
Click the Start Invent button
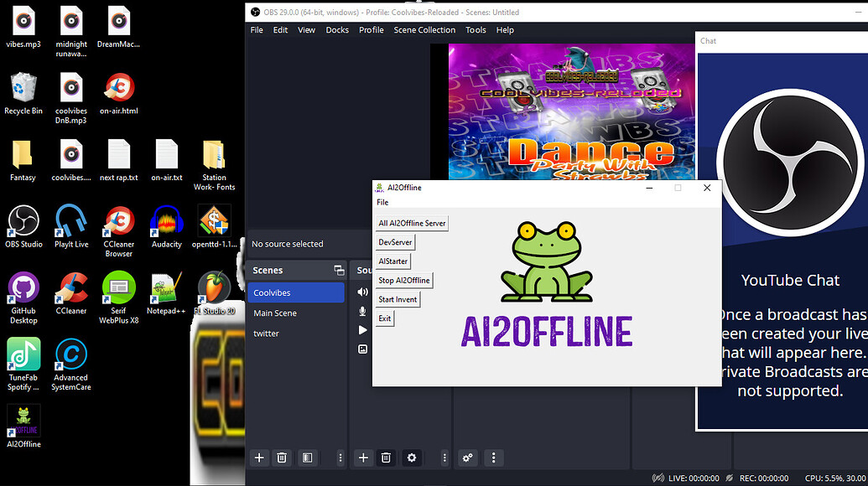pyautogui.click(x=398, y=299)
